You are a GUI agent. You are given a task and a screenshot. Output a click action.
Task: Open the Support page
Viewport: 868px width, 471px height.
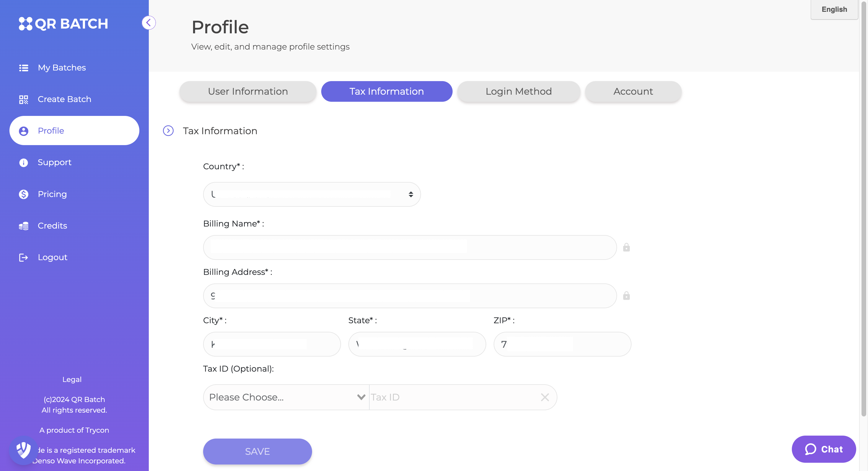pyautogui.click(x=74, y=163)
